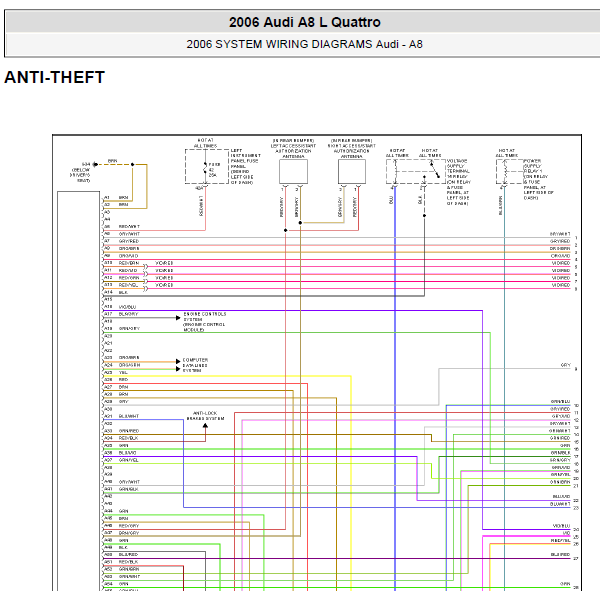The image size is (600, 591).
Task: Click the Power Supply Relay 1 coil symbol
Action: (505, 170)
